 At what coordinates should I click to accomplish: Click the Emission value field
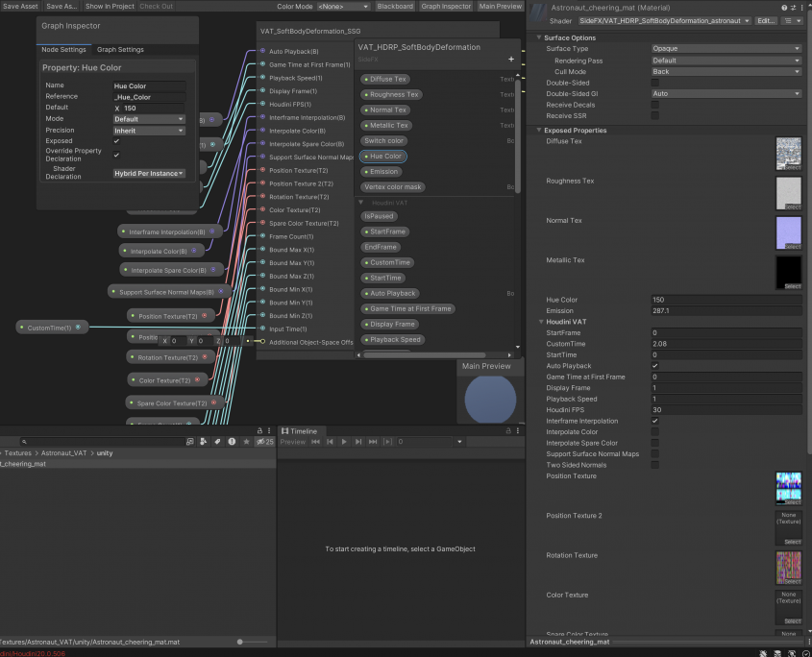pos(726,311)
